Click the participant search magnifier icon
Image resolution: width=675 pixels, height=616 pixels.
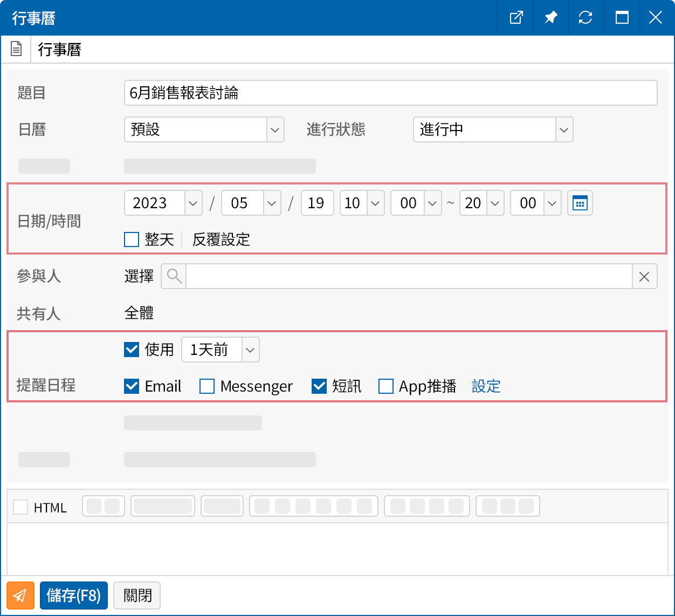(x=174, y=276)
